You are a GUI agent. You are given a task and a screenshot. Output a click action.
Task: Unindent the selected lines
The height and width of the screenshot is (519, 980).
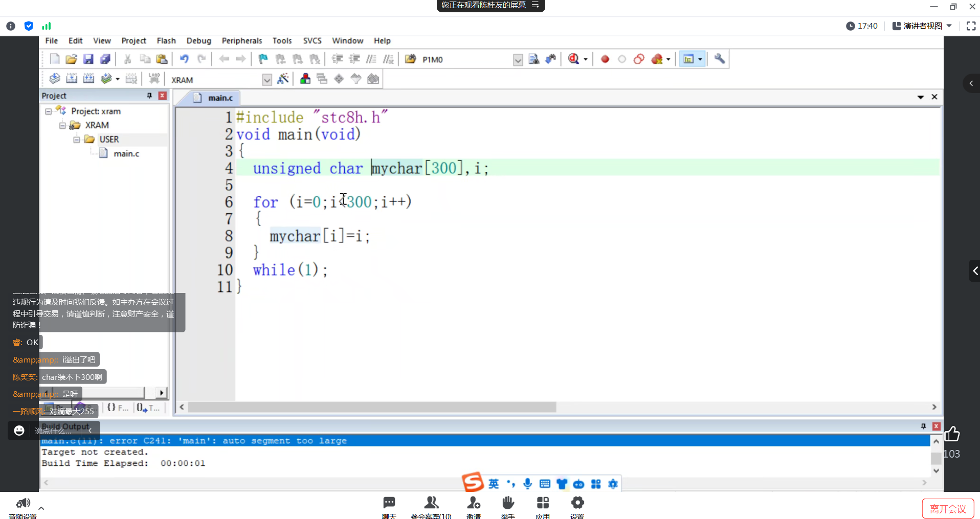354,59
